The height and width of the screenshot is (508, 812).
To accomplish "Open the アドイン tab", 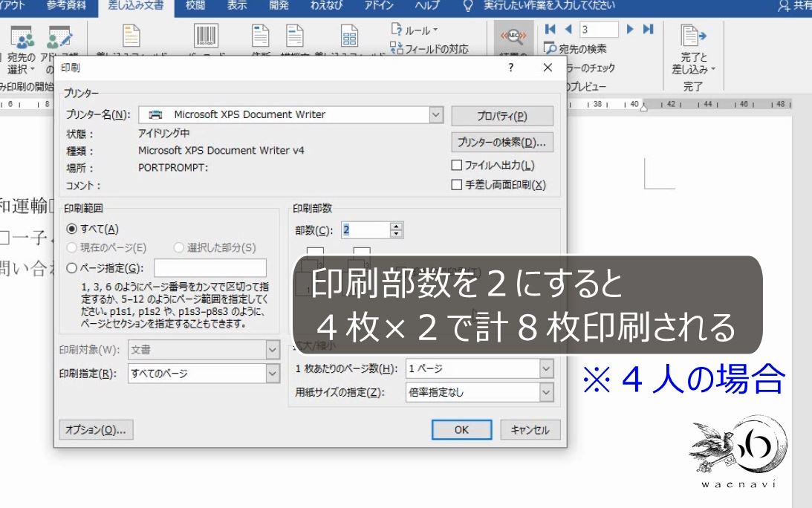I will (379, 6).
